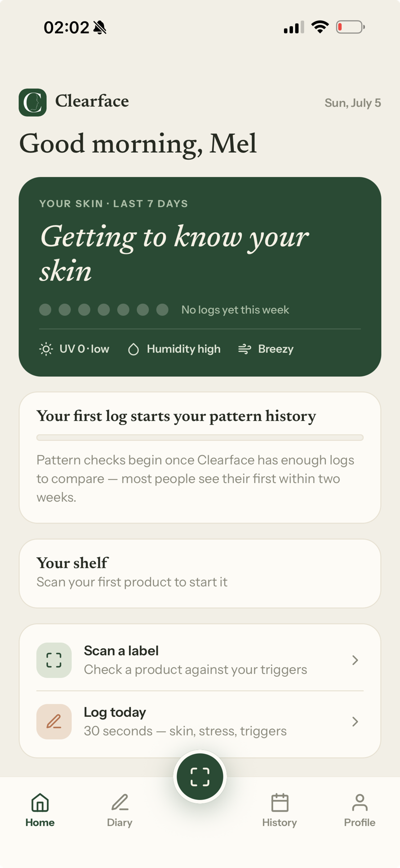Select the first day dot in weekly tracker
Screen dimensions: 400x868
point(45,309)
